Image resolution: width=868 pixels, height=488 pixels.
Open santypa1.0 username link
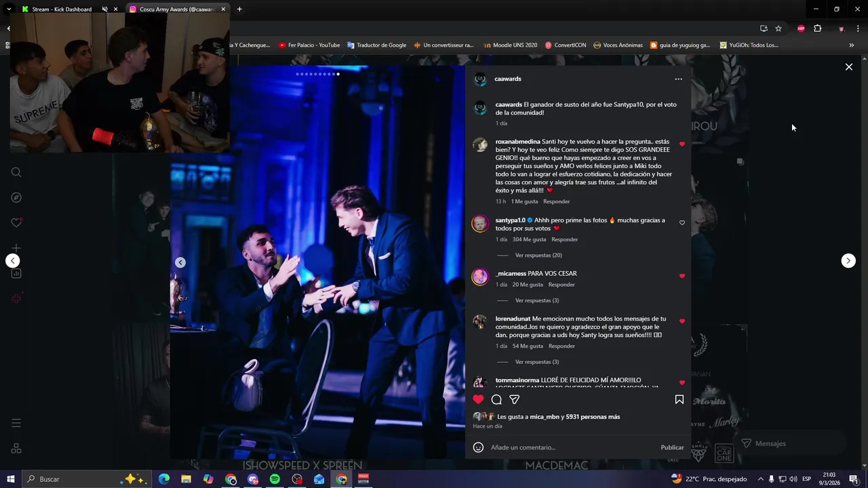(x=511, y=220)
